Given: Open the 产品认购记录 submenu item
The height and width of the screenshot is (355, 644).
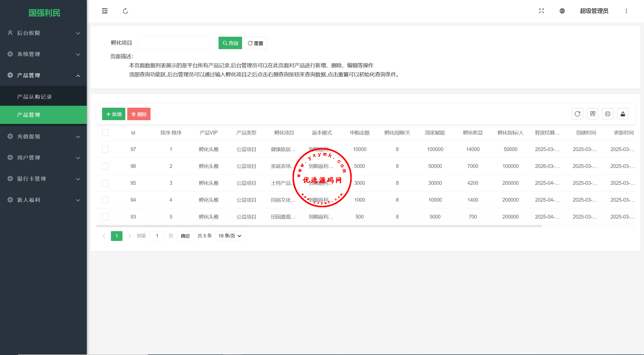Looking at the screenshot, I should coord(43,97).
